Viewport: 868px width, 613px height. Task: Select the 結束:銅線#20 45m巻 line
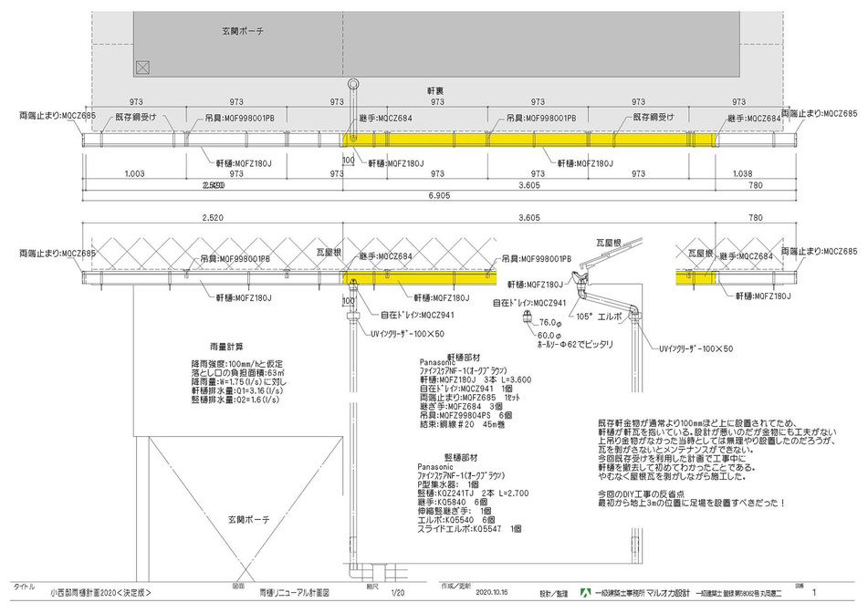(462, 424)
